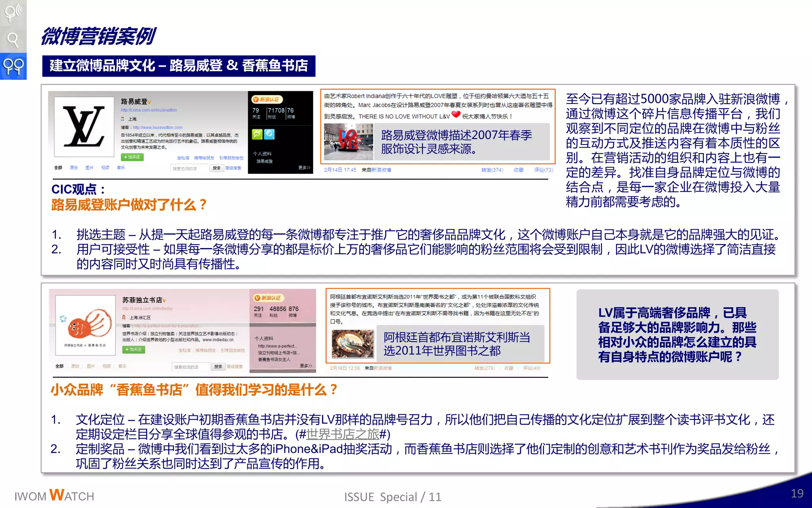Click 转发(374) under the LV post
Viewport: 812px width, 508px height.
492,170
